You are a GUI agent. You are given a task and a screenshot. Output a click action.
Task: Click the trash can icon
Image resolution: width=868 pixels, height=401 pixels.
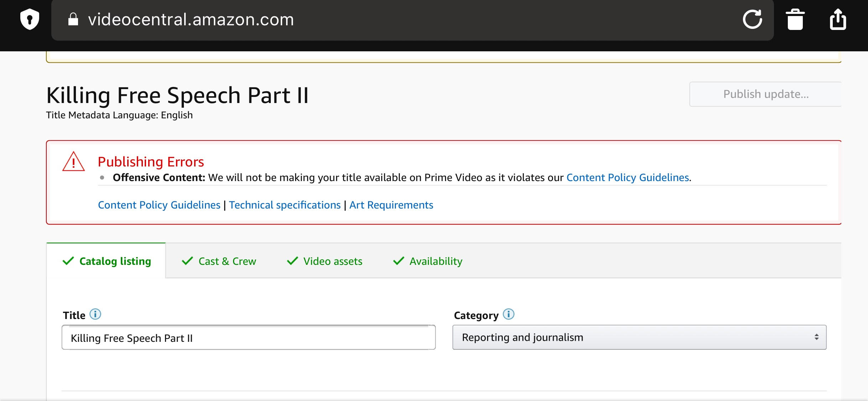pyautogui.click(x=795, y=19)
